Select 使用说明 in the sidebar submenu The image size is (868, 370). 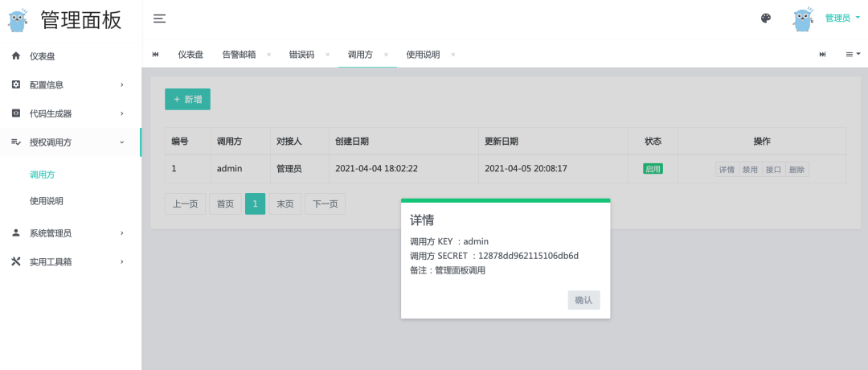click(47, 201)
